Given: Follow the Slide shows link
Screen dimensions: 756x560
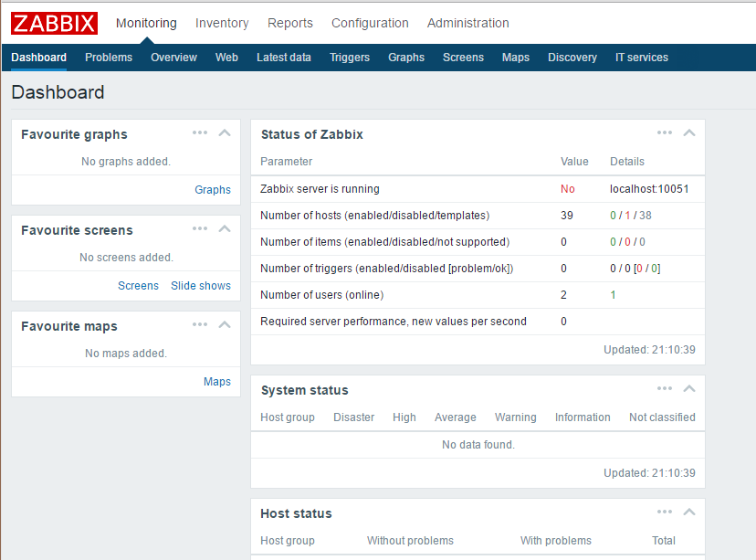Looking at the screenshot, I should [201, 286].
